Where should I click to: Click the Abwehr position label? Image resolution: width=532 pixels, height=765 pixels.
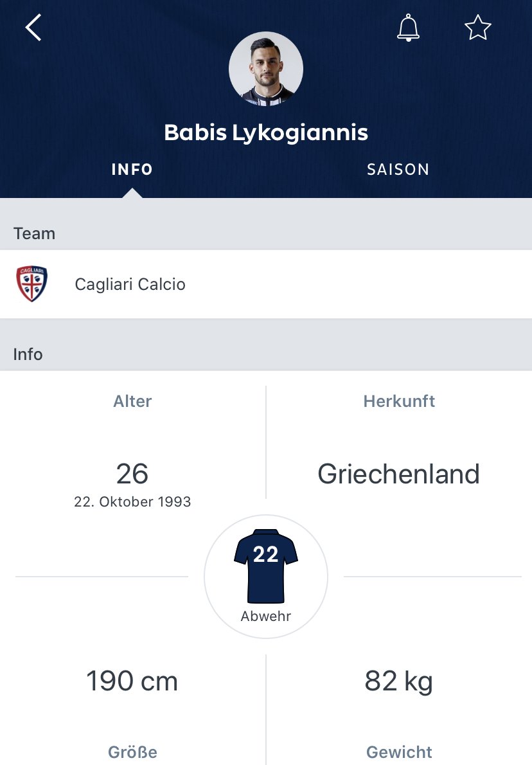(x=266, y=616)
